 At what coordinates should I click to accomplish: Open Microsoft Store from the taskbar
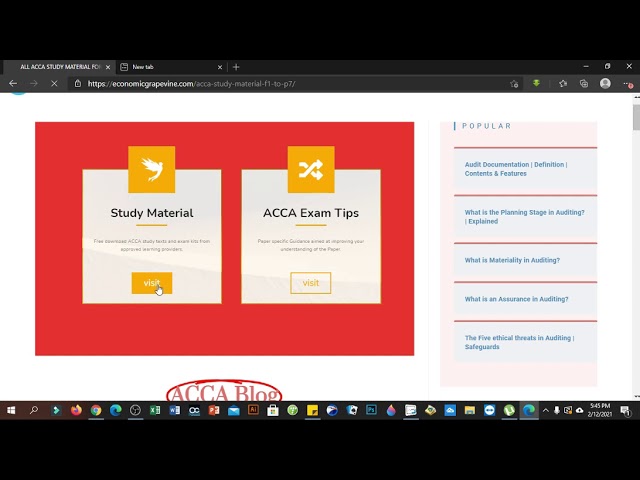[x=273, y=410]
